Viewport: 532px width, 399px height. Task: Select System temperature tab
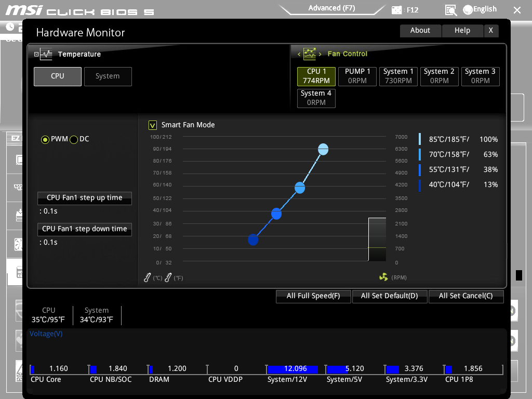coord(108,76)
